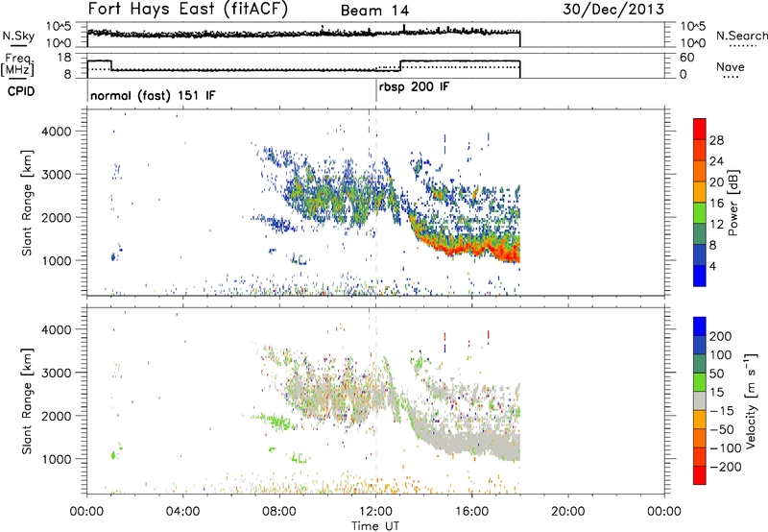Click the yellow-orange 16-20 dB power swatch

click(700, 192)
